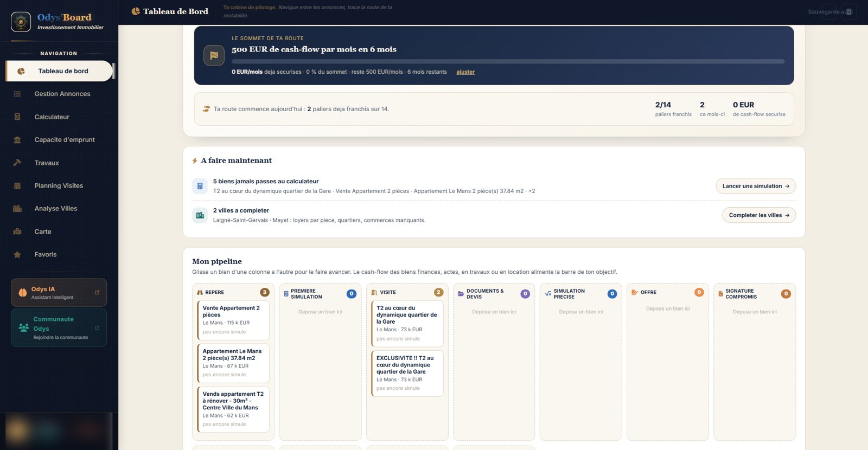The width and height of the screenshot is (868, 450).
Task: Click the city icon beside '2 villes a completer'
Action: (x=200, y=215)
